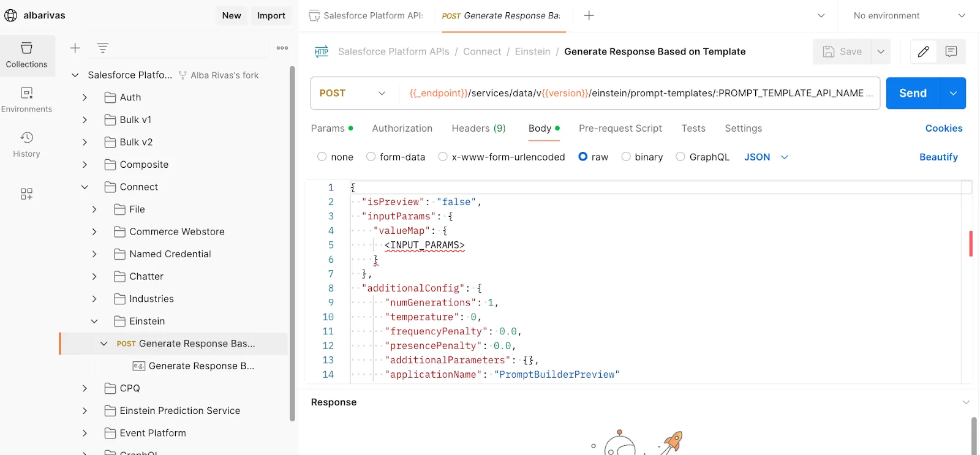This screenshot has height=455, width=980.
Task: Select the form-data body radio option
Action: (371, 157)
